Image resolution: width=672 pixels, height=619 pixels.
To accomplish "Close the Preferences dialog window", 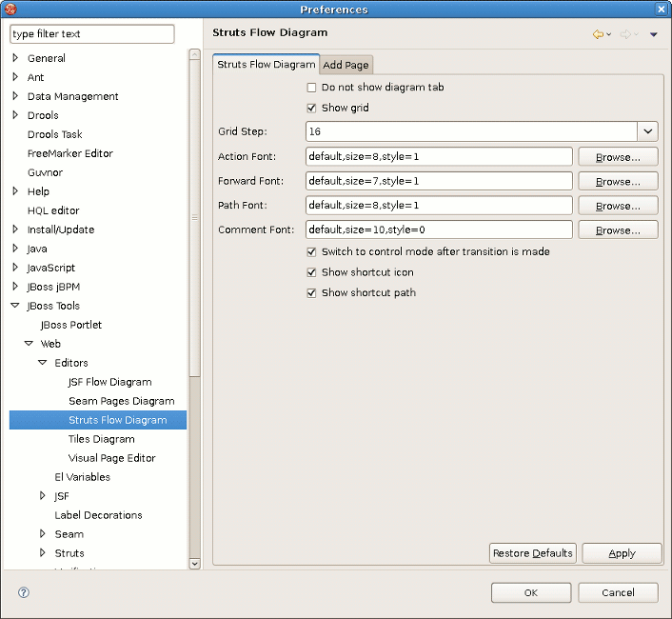I will 662,9.
